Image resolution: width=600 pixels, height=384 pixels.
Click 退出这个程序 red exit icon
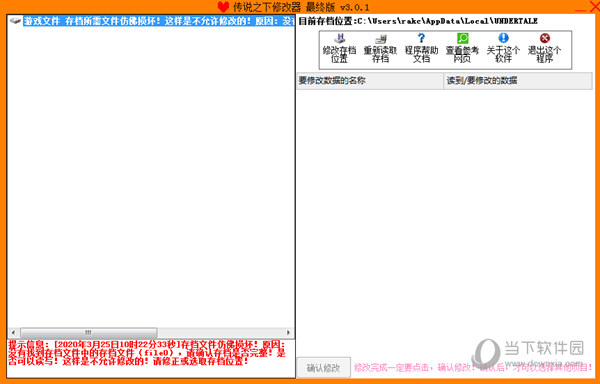(545, 48)
